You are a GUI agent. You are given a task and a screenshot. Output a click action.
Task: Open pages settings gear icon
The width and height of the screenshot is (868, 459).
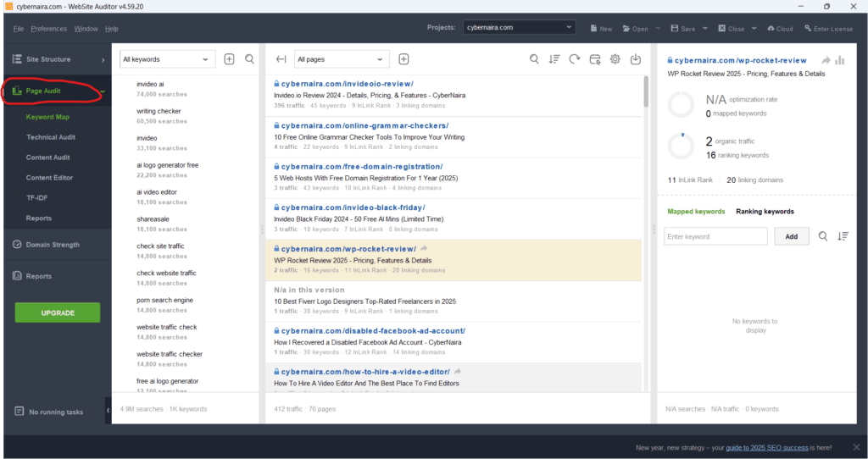[615, 59]
